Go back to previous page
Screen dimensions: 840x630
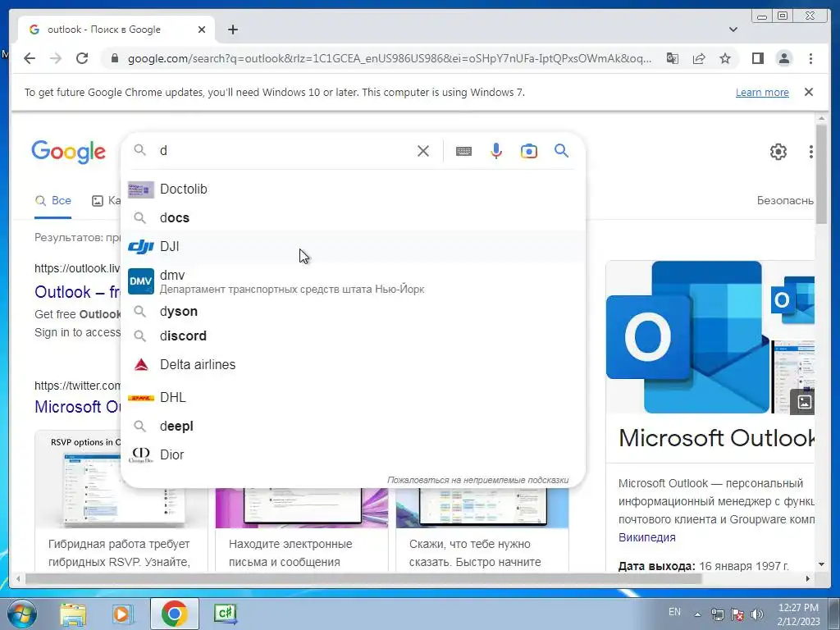pyautogui.click(x=30, y=58)
